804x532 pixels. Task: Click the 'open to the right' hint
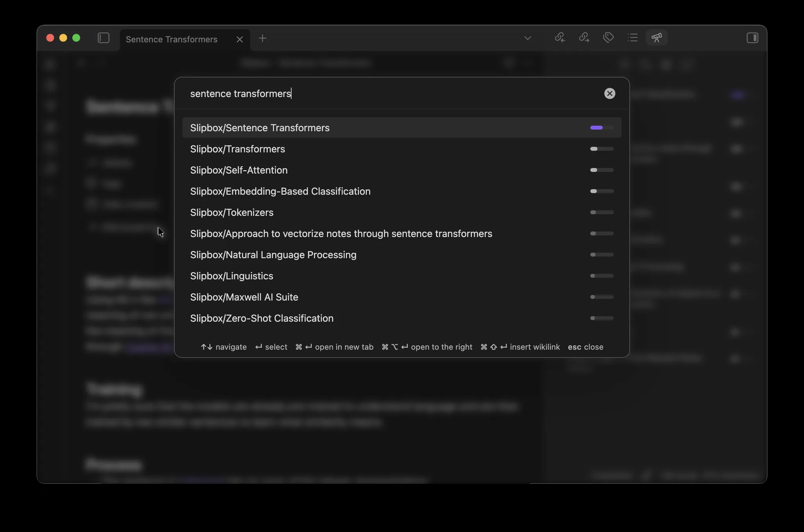coord(427,347)
